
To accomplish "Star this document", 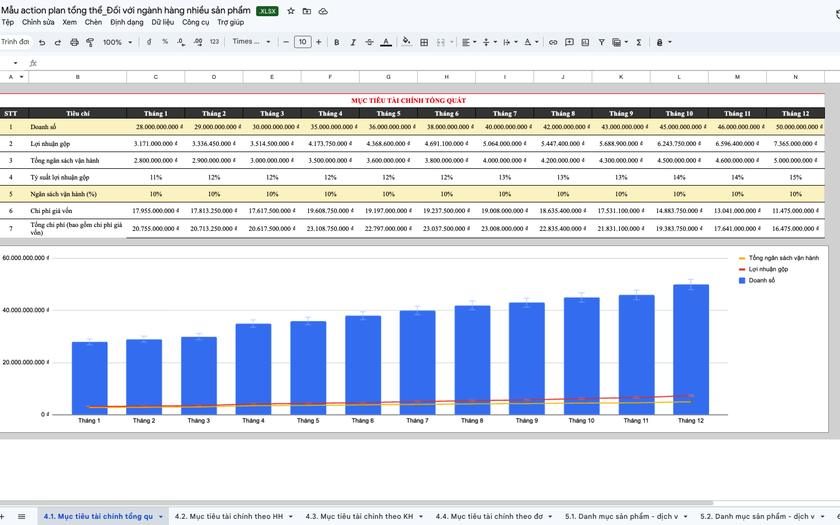I will [x=291, y=11].
